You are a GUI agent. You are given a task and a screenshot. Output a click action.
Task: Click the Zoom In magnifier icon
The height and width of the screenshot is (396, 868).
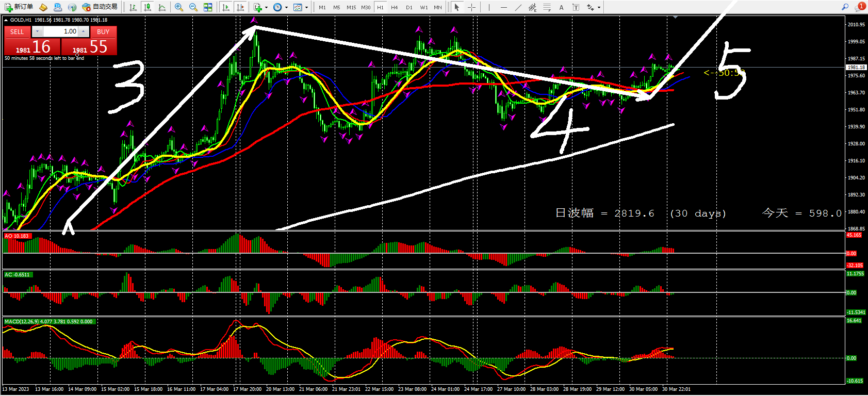click(x=179, y=7)
